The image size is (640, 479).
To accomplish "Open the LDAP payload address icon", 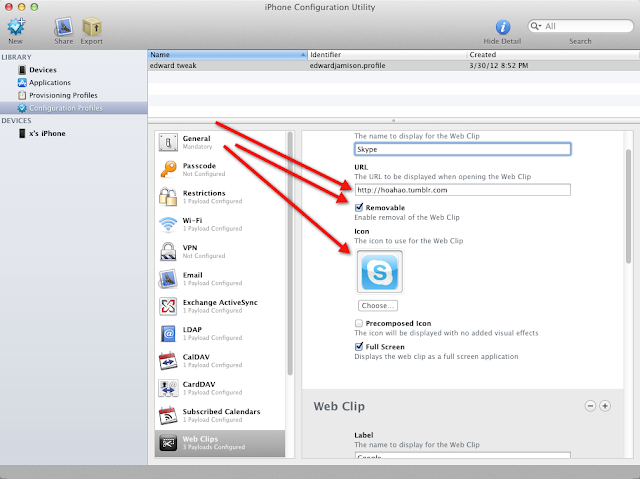I will click(168, 333).
